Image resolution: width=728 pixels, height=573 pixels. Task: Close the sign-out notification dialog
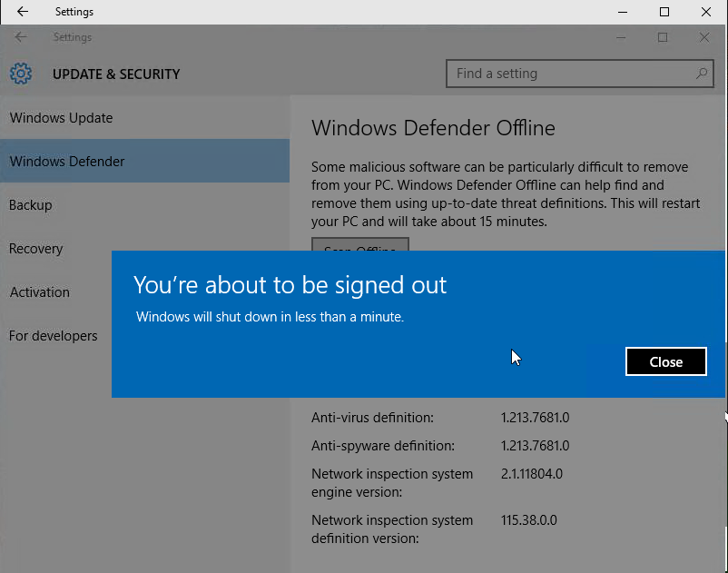(x=665, y=361)
